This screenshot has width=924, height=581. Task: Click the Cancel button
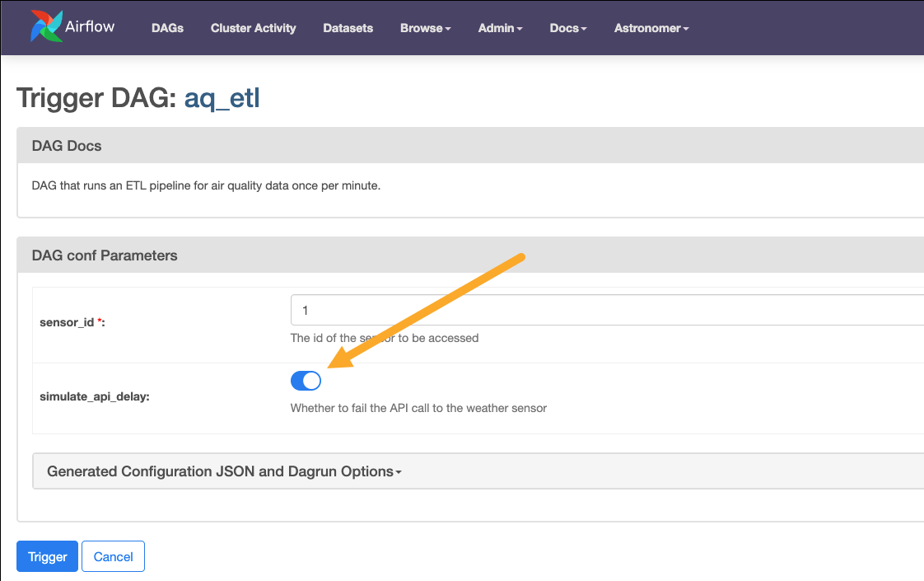click(x=113, y=556)
